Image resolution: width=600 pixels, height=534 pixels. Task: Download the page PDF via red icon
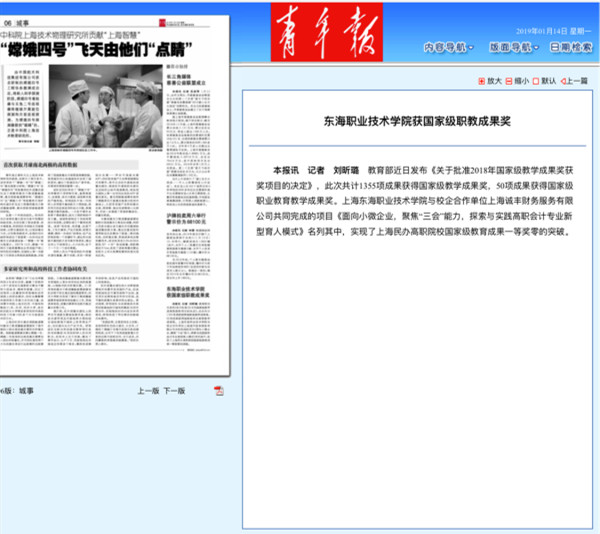pyautogui.click(x=219, y=390)
